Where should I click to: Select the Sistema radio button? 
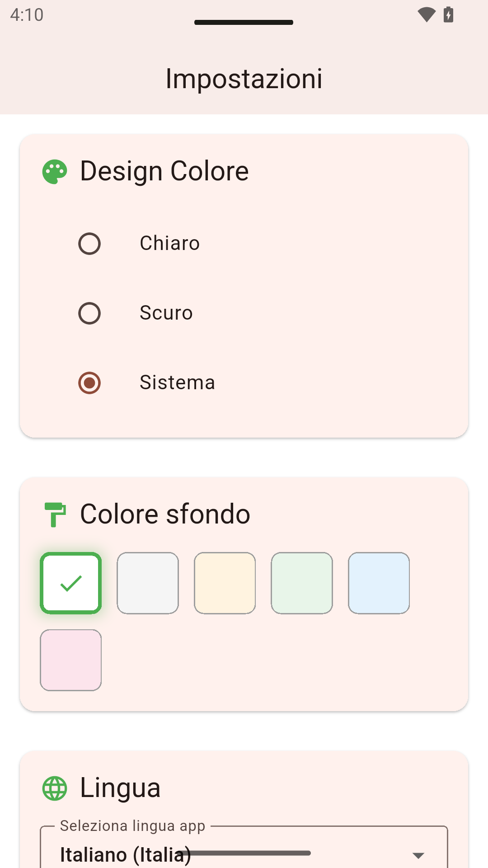tap(89, 383)
